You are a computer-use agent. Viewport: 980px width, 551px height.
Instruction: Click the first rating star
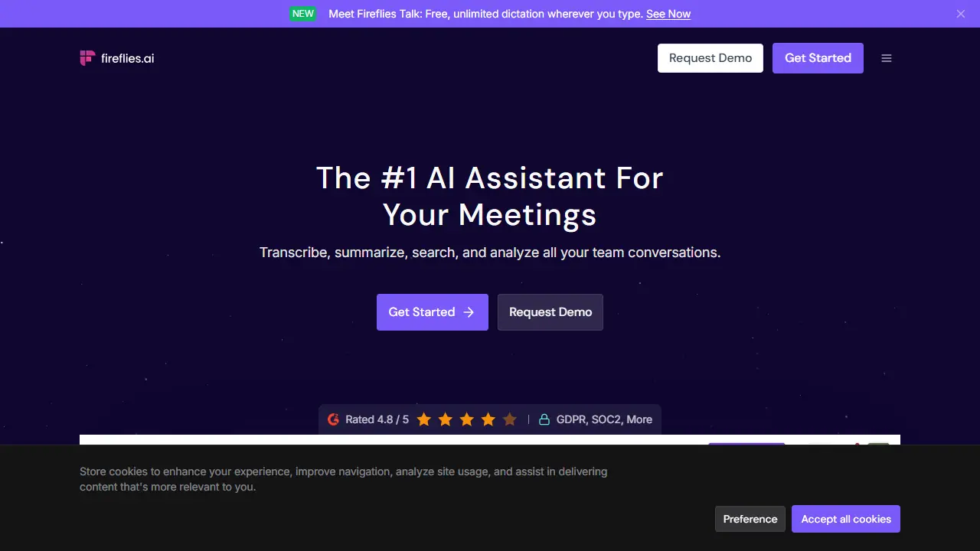click(x=424, y=419)
